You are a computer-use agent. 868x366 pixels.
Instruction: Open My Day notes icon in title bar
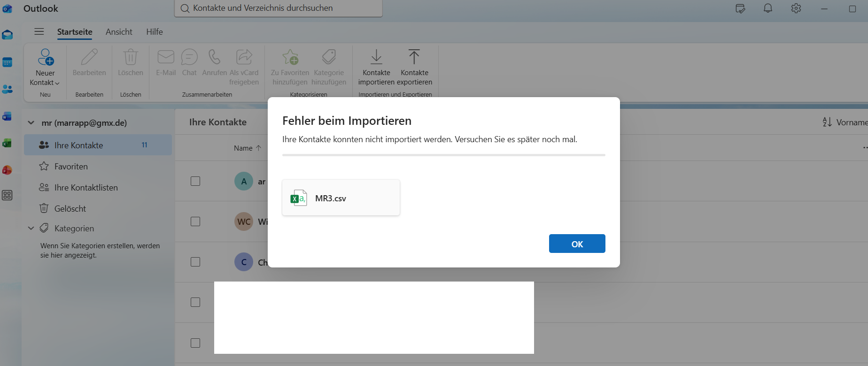click(x=740, y=8)
